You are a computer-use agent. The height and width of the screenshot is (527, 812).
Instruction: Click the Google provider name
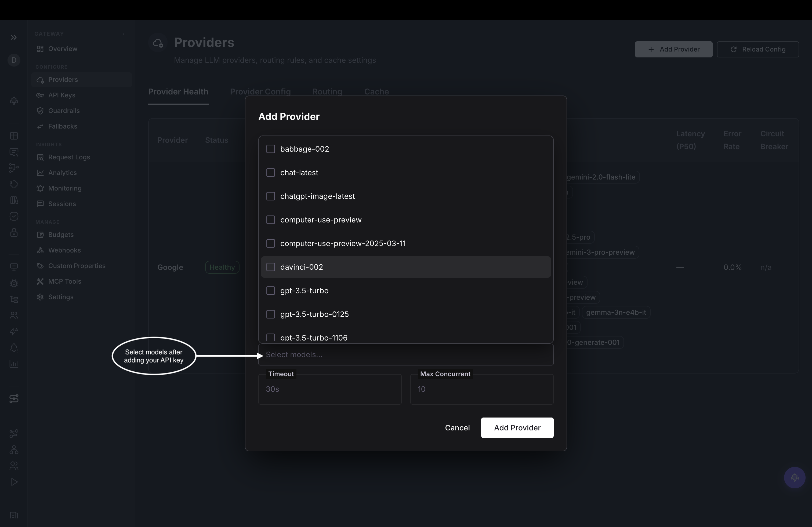point(170,267)
